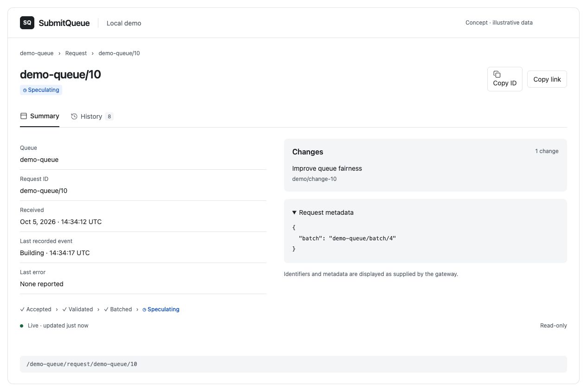The width and height of the screenshot is (587, 392).
Task: Copy the request ID
Action: coord(504,79)
